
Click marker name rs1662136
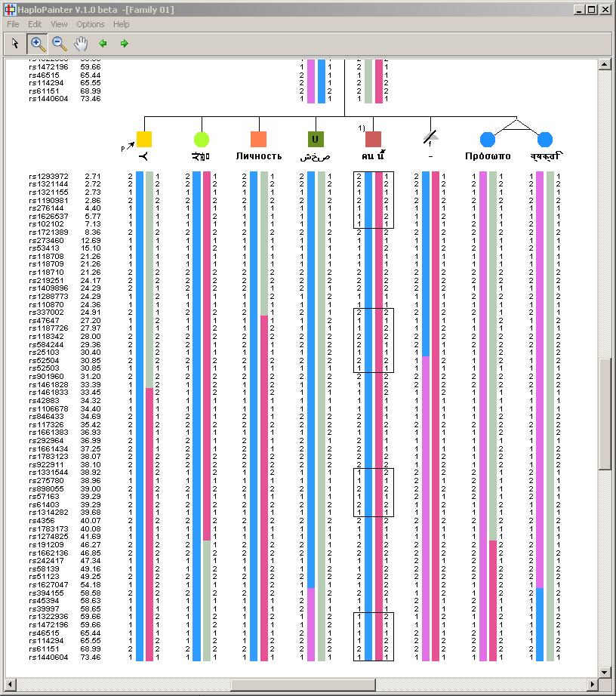point(48,553)
